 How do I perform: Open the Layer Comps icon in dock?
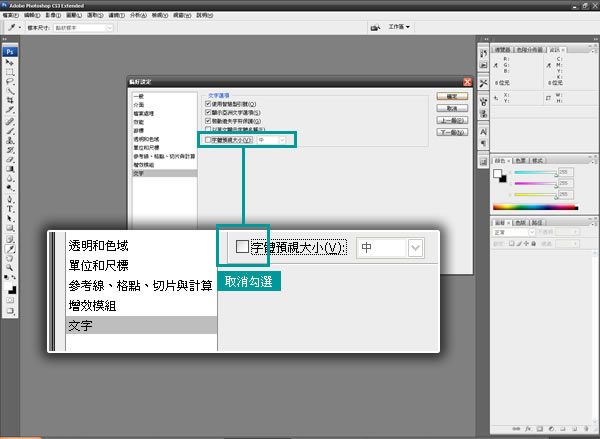484,162
